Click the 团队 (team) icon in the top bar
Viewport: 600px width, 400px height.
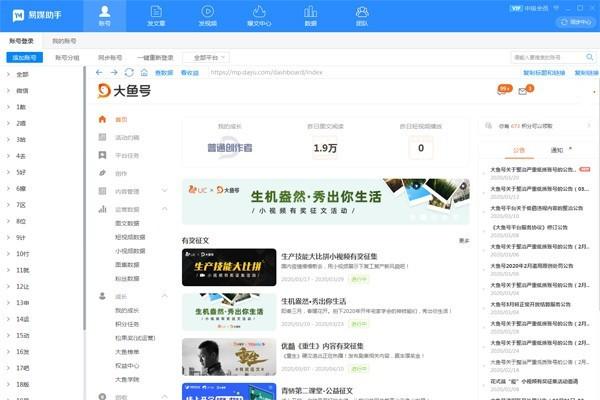[361, 15]
